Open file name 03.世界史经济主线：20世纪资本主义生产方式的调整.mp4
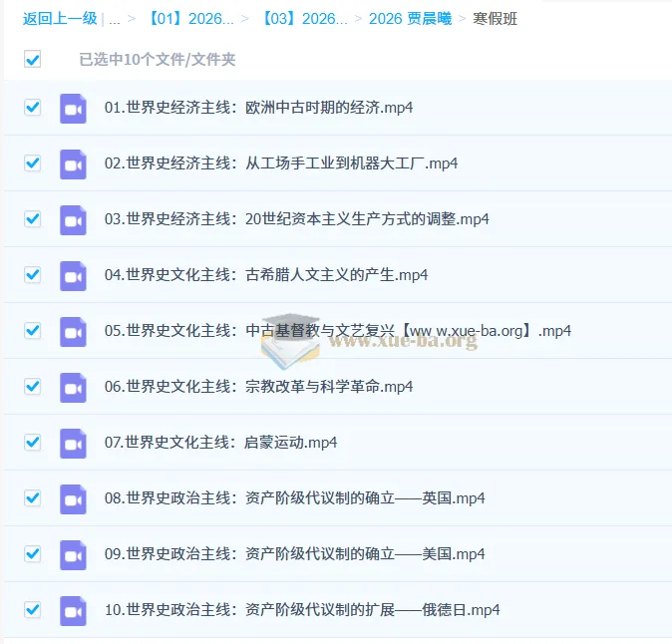Viewport: 672px width, 644px height. [296, 219]
